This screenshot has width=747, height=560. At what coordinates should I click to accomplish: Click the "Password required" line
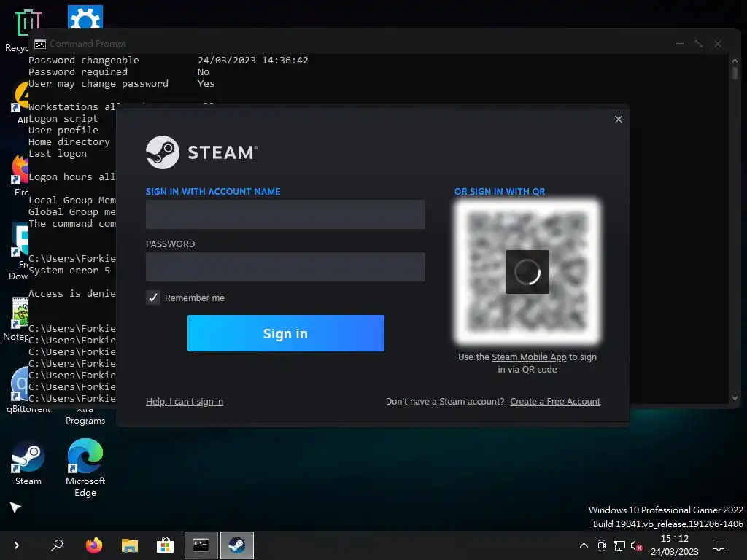(x=78, y=72)
